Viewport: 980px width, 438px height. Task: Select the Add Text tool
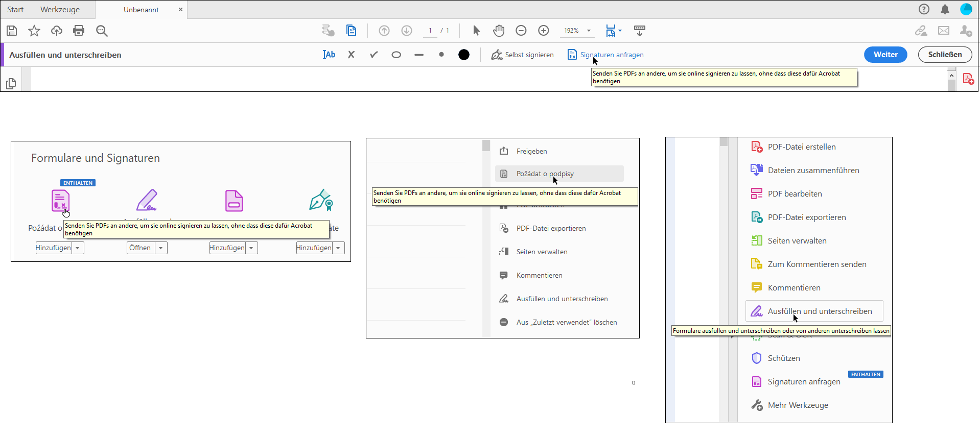[x=329, y=55]
